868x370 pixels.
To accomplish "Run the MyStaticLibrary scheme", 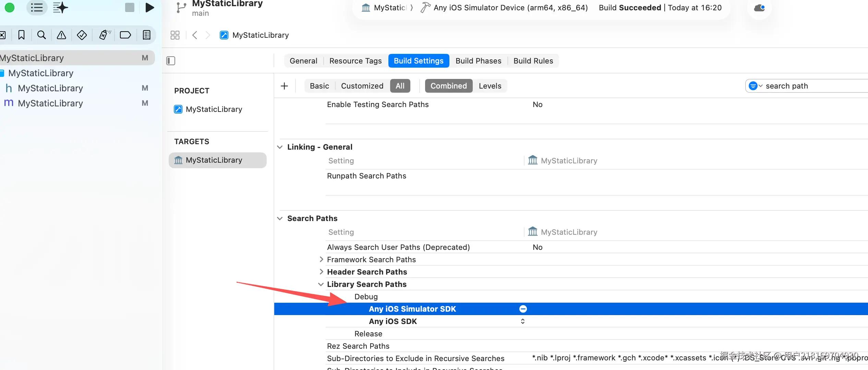I will [x=149, y=8].
